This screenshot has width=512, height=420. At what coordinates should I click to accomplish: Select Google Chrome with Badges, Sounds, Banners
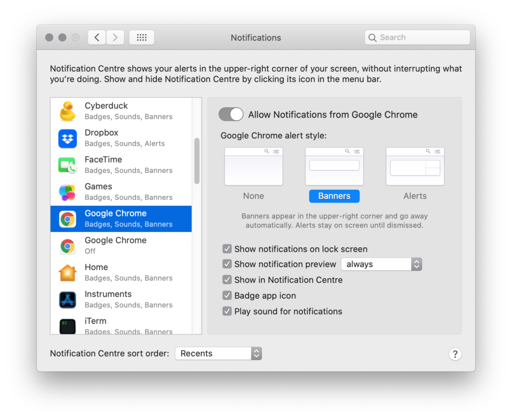121,219
